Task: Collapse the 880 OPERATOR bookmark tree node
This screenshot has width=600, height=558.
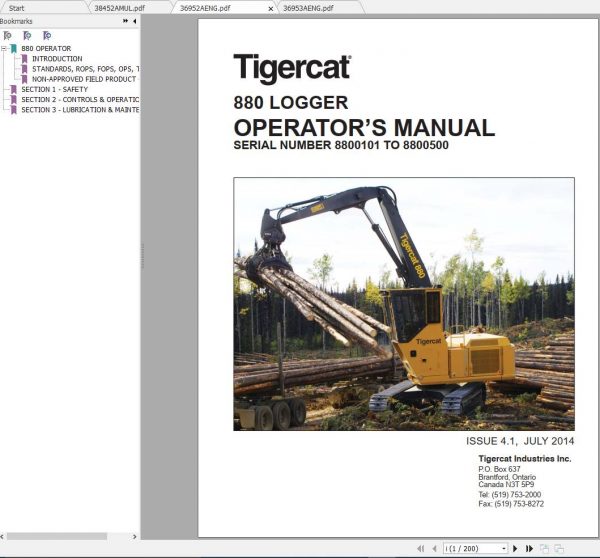Action: (x=4, y=49)
